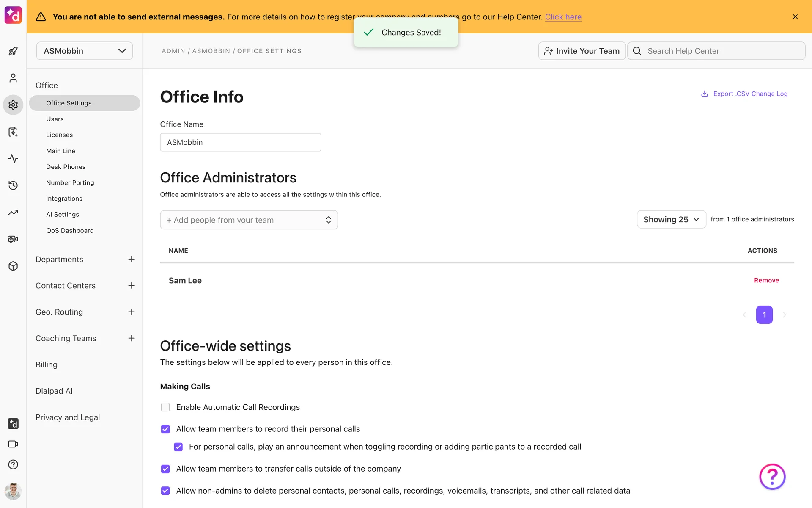
Task: Click the purple floating help question icon
Action: tap(772, 477)
